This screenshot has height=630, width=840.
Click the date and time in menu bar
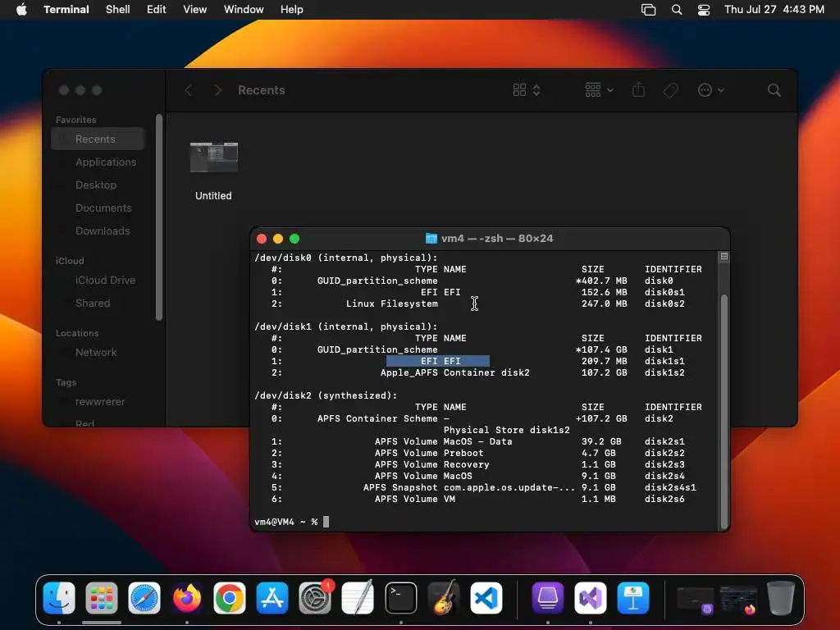(x=774, y=9)
